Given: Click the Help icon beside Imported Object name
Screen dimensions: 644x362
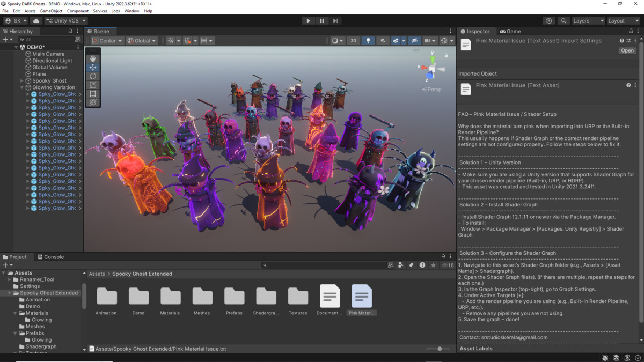Looking at the screenshot, I should tap(628, 85).
